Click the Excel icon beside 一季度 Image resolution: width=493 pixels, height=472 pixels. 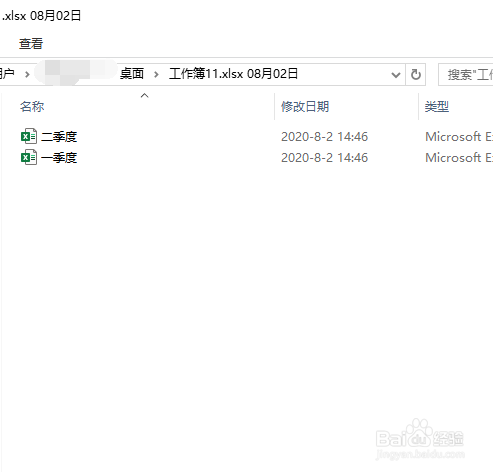pos(29,157)
